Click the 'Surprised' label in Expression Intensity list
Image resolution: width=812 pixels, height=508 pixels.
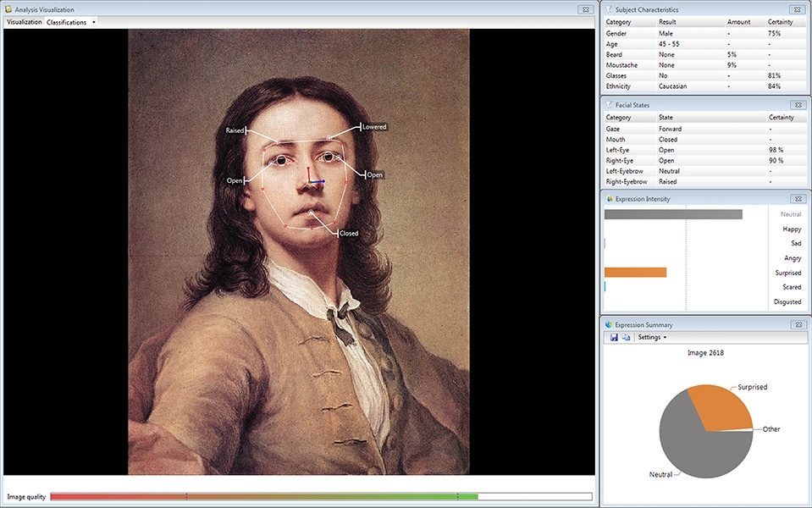pos(788,273)
